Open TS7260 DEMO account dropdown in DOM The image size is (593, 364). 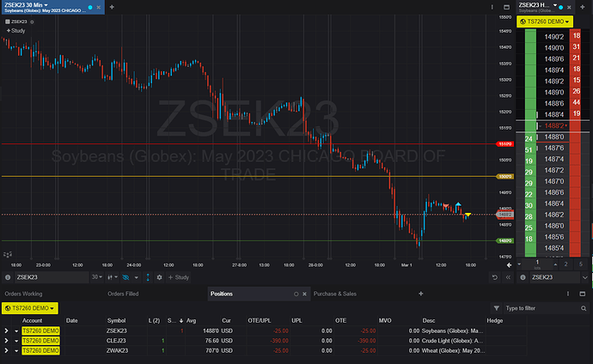pyautogui.click(x=545, y=21)
